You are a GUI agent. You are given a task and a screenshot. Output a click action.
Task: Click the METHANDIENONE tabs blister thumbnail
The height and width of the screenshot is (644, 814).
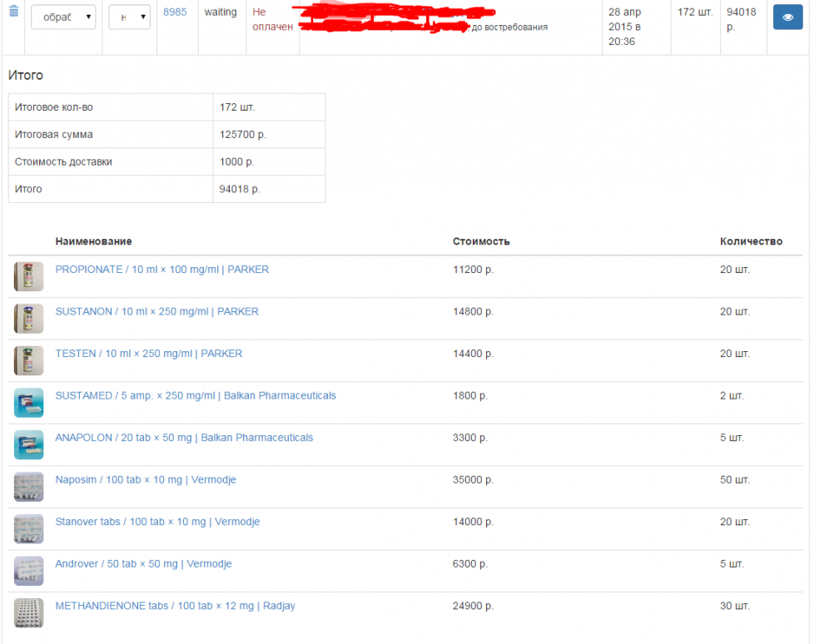[28, 613]
